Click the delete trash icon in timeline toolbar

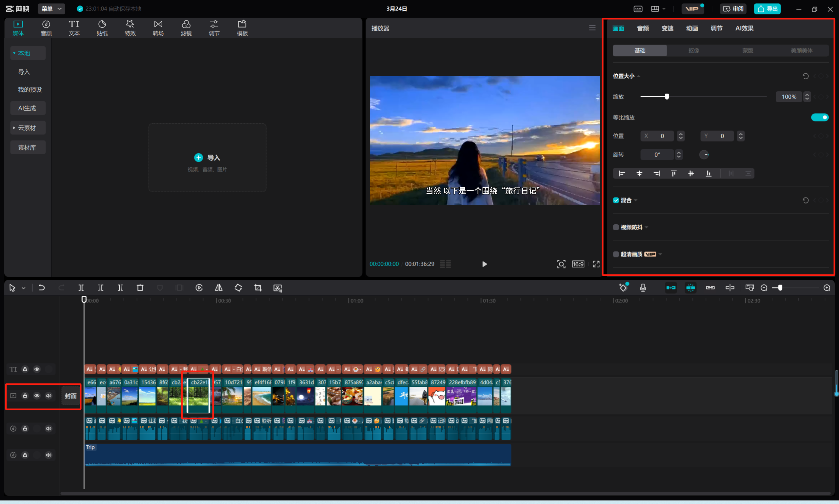[x=140, y=288]
